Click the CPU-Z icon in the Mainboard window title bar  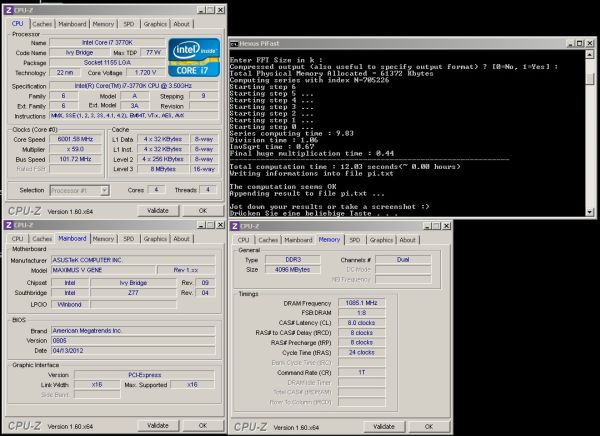point(9,225)
